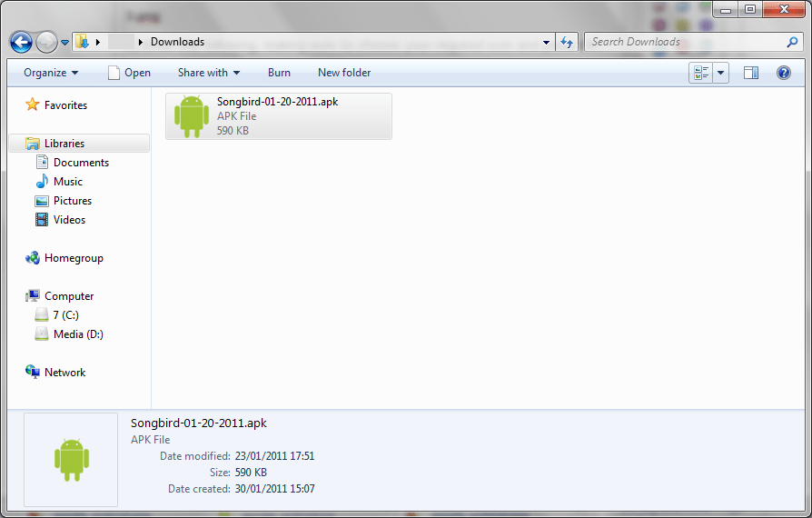Open the address bar history dropdown
Image resolution: width=812 pixels, height=518 pixels.
(546, 43)
